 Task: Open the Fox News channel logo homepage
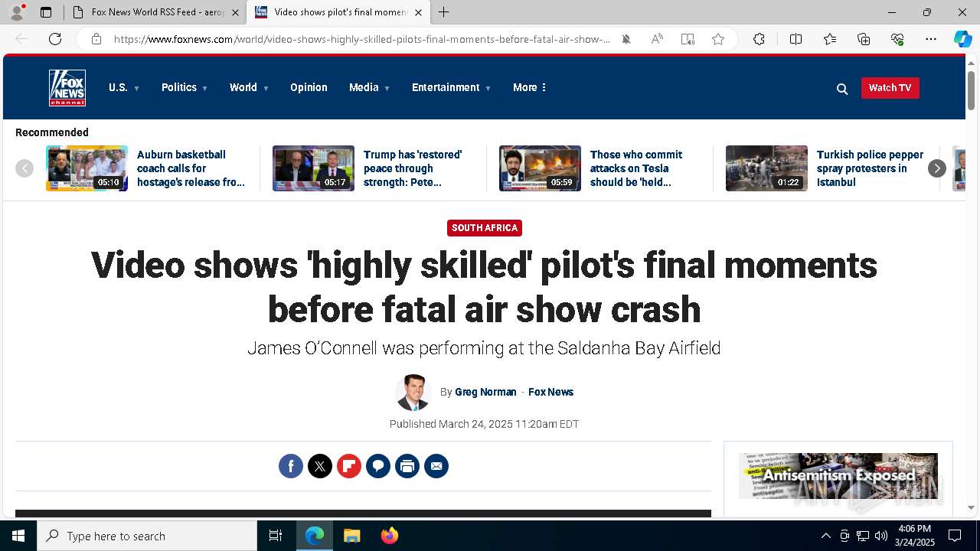click(x=67, y=88)
